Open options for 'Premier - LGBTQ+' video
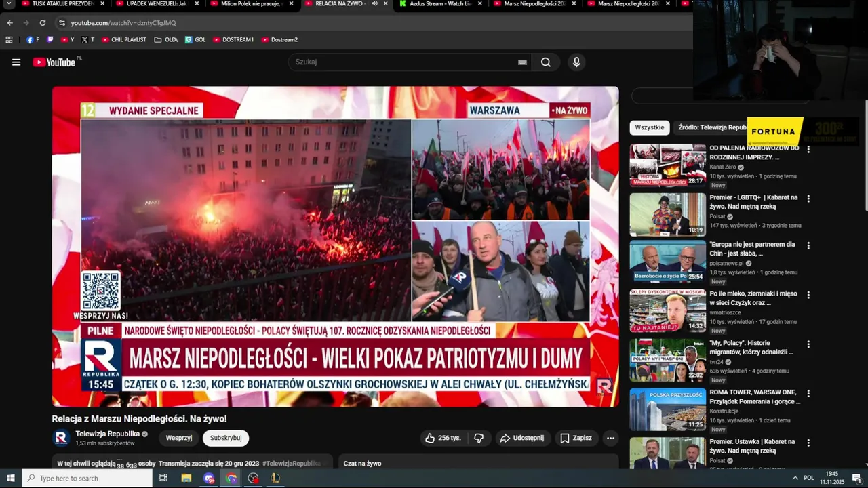868x488 pixels. click(x=808, y=199)
